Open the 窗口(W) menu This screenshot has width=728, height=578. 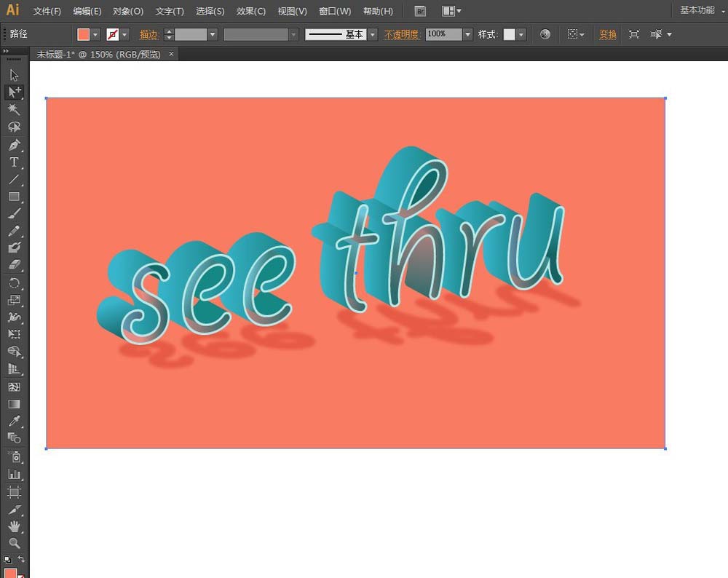click(335, 11)
